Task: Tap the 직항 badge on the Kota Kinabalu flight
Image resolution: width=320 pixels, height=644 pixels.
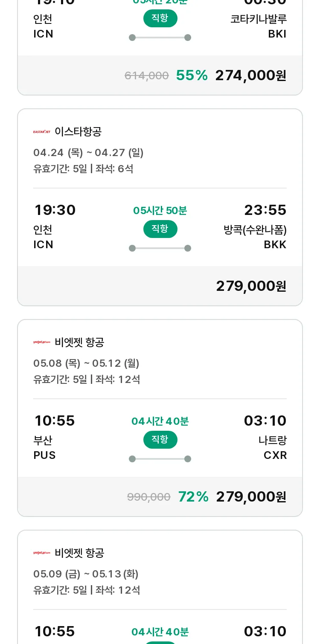Action: (x=160, y=18)
